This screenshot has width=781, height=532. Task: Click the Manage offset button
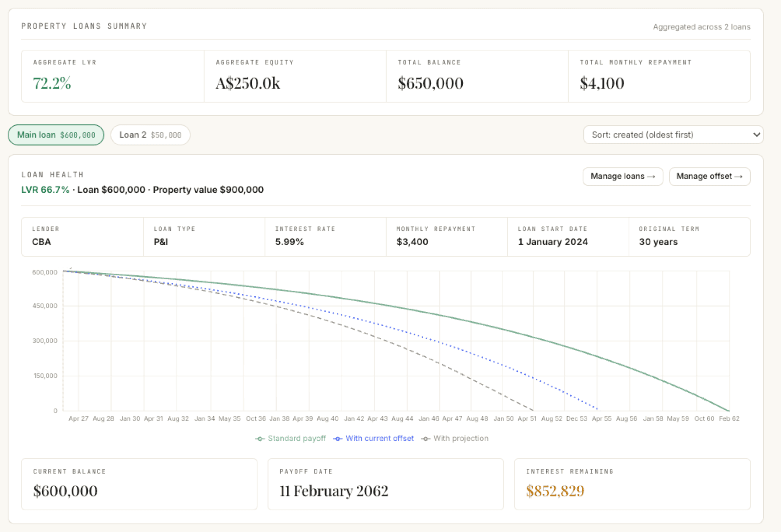pyautogui.click(x=709, y=176)
